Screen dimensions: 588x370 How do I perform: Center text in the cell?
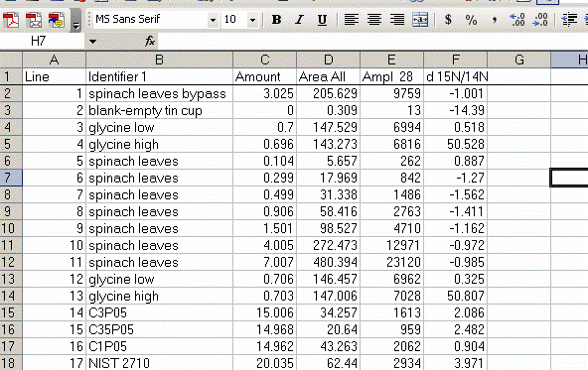click(x=373, y=20)
